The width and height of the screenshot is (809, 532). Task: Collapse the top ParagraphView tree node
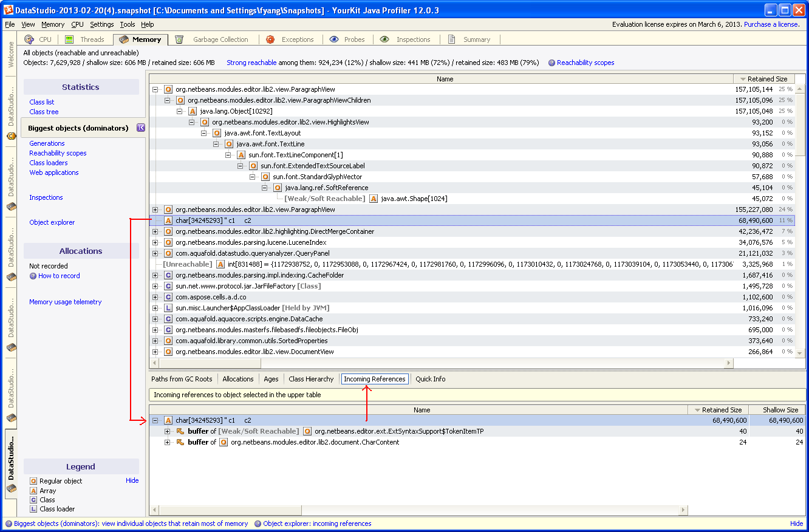click(155, 89)
